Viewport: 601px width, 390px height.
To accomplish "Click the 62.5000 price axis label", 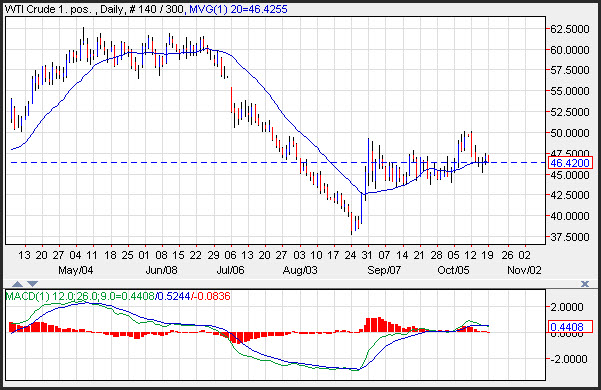I will click(x=570, y=29).
